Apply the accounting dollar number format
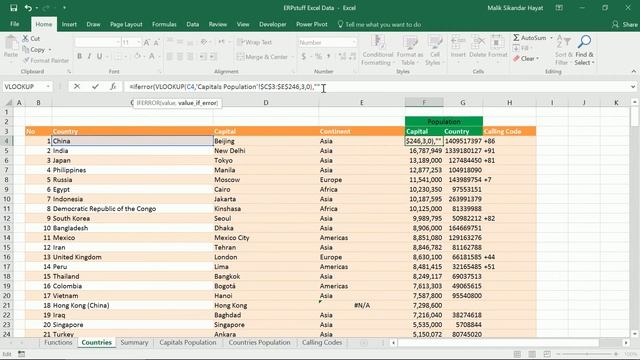 (x=303, y=56)
